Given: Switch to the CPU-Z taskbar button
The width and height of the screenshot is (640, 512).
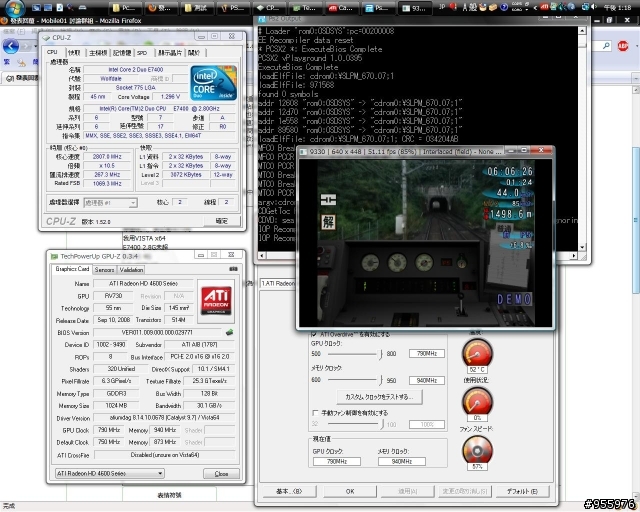Looking at the screenshot, I should (x=269, y=8).
